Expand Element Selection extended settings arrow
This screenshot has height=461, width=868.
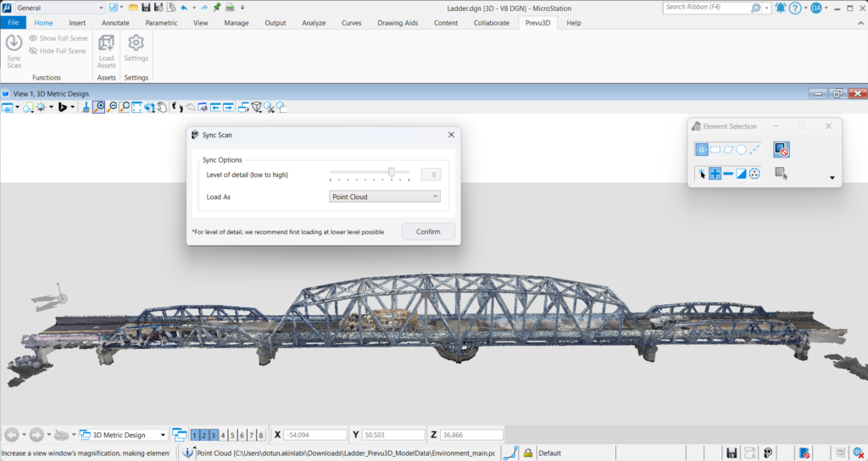[x=832, y=178]
